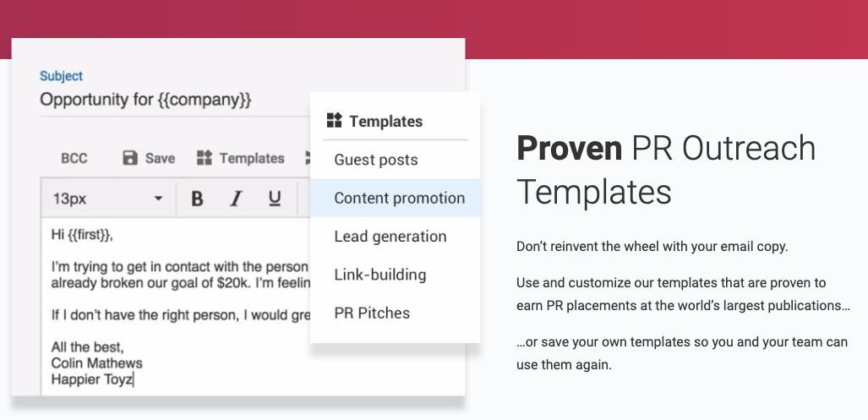Click the partially hidden icon right of Templates
Image resolution: width=868 pixels, height=420 pixels.
click(x=308, y=158)
